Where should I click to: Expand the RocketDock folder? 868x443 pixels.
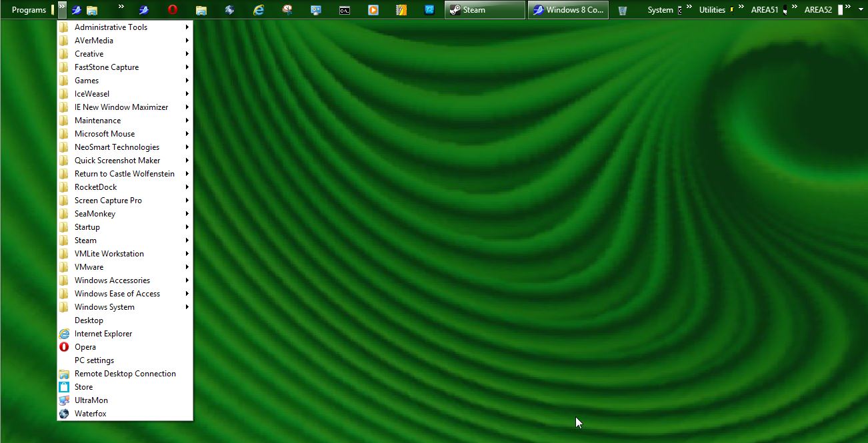click(125, 187)
